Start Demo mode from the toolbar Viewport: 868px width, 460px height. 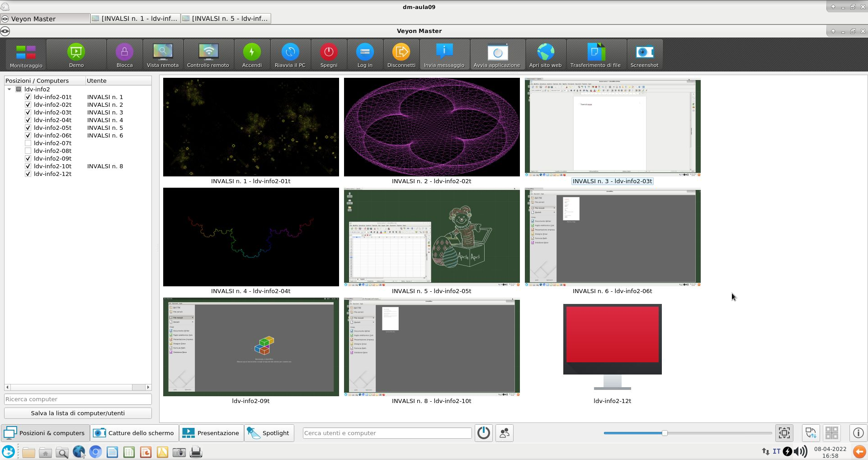[76, 55]
